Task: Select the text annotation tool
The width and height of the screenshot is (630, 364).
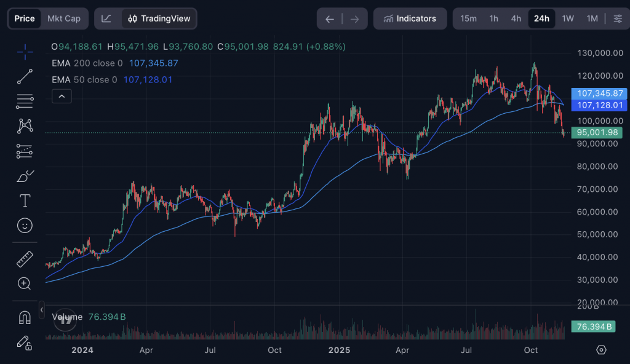Action: point(25,200)
